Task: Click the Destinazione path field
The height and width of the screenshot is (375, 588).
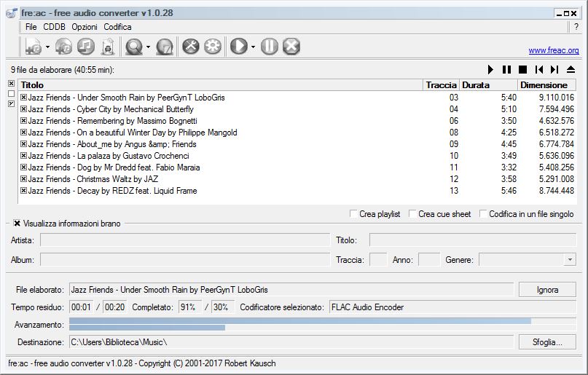Action: (x=291, y=342)
